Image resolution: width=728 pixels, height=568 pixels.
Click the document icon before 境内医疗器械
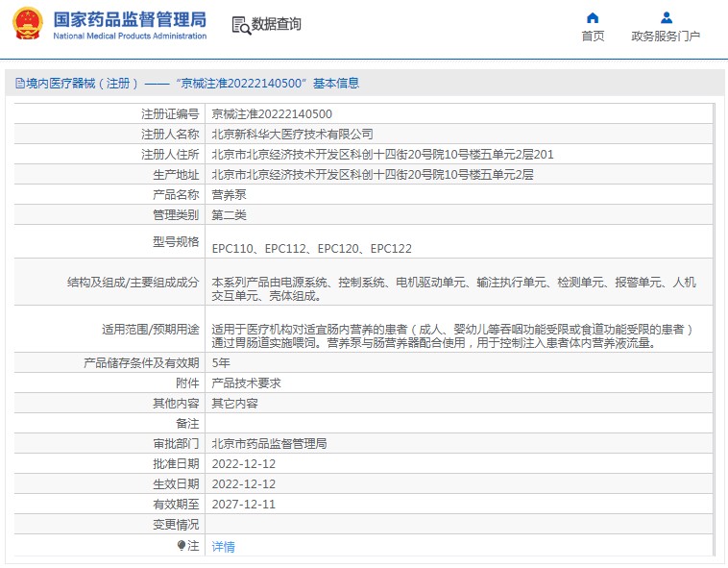[20, 84]
